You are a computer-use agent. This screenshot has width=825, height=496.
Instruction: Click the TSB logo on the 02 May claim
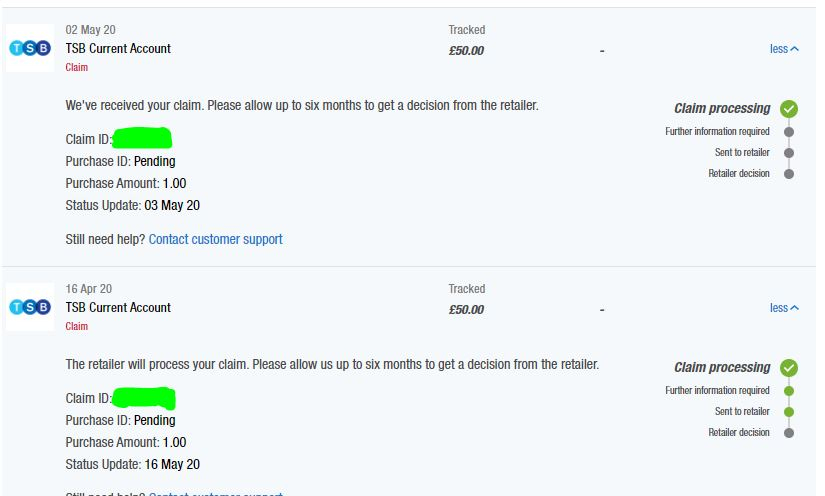30,49
